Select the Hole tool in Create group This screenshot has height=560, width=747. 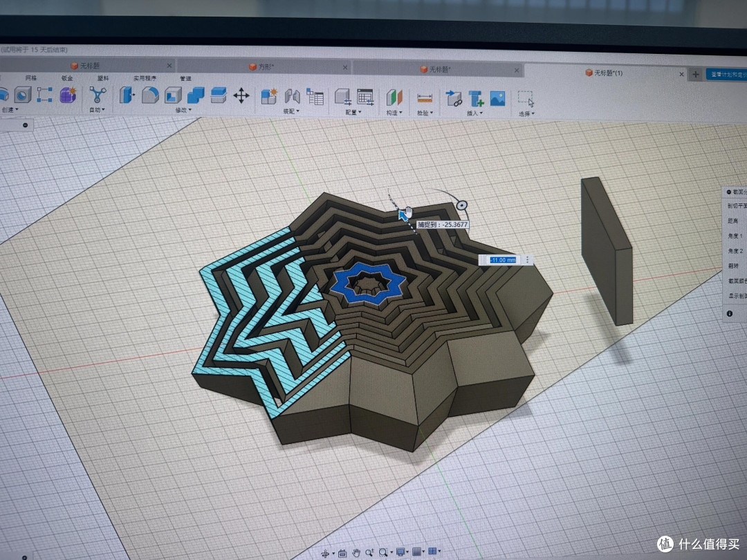pyautogui.click(x=22, y=95)
